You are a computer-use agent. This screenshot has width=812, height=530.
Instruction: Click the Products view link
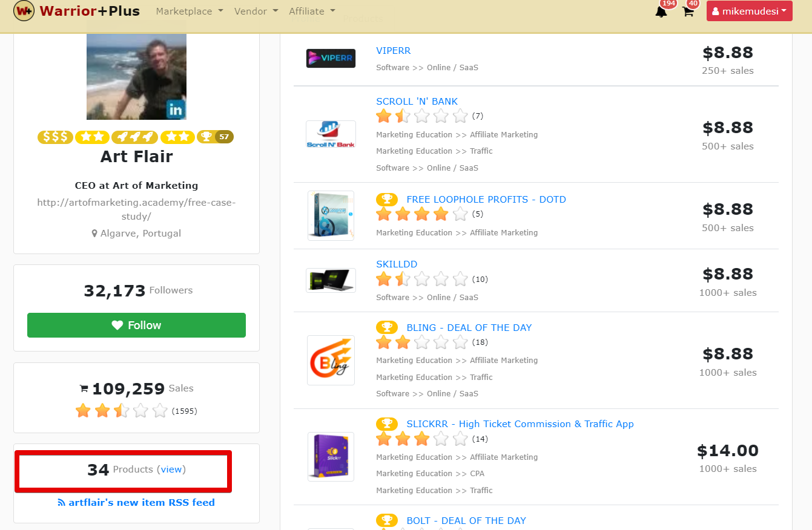point(171,469)
